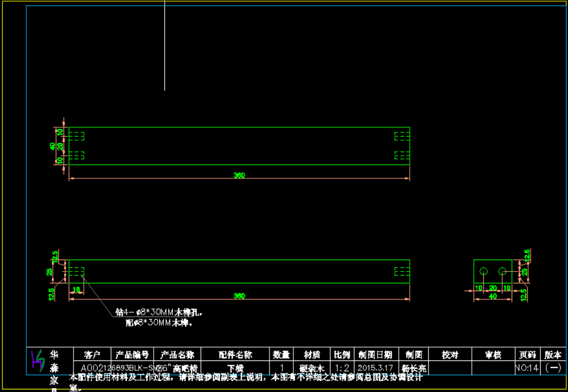The width and height of the screenshot is (568, 392).
Task: Click the company logo in title block
Action: tap(37, 360)
